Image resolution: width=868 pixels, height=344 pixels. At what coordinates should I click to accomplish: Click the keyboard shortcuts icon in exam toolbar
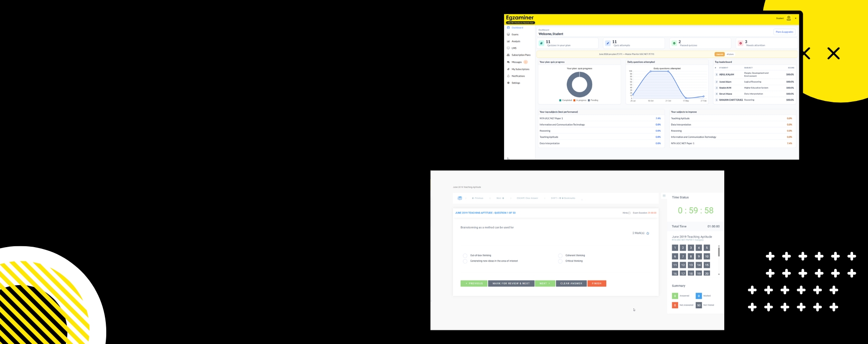[460, 198]
